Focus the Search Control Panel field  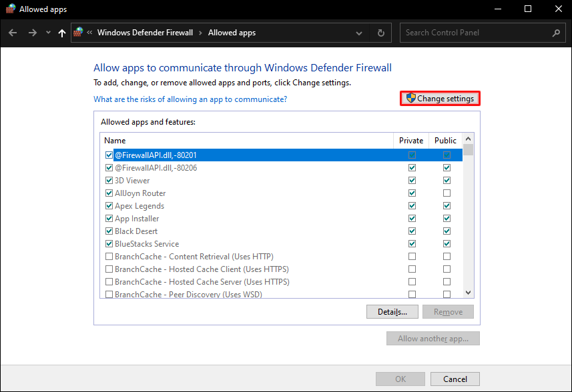click(x=477, y=33)
